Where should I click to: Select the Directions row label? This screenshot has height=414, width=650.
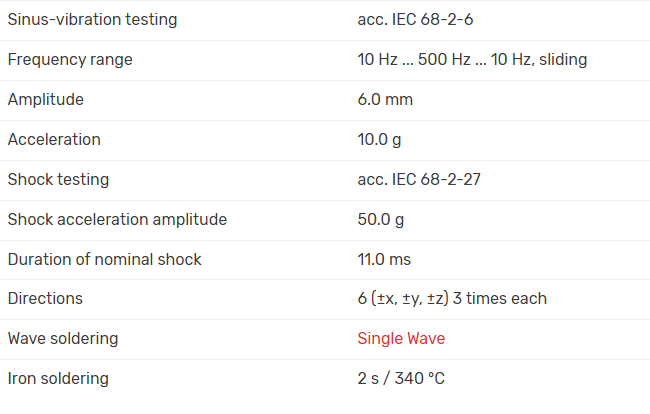click(45, 299)
